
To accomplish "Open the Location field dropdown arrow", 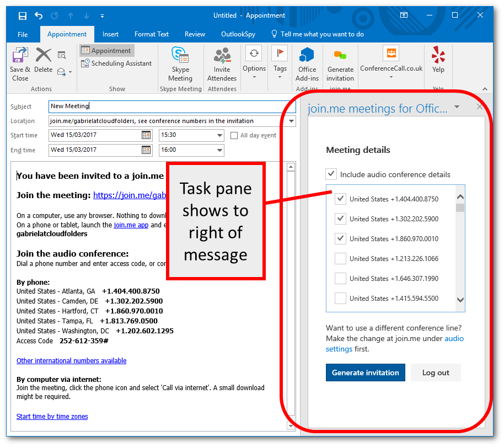I will [291, 121].
